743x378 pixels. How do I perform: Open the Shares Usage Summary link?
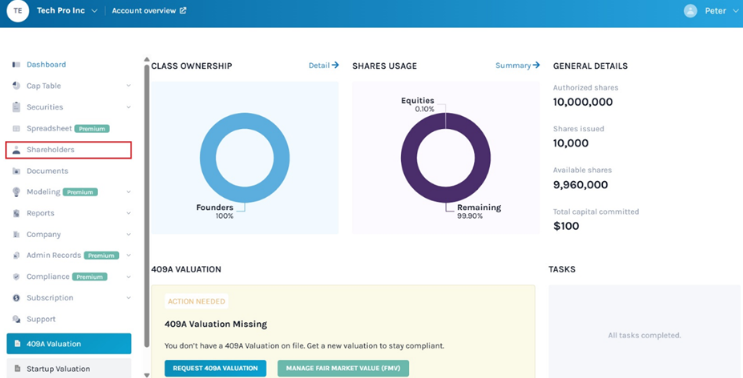click(x=517, y=65)
